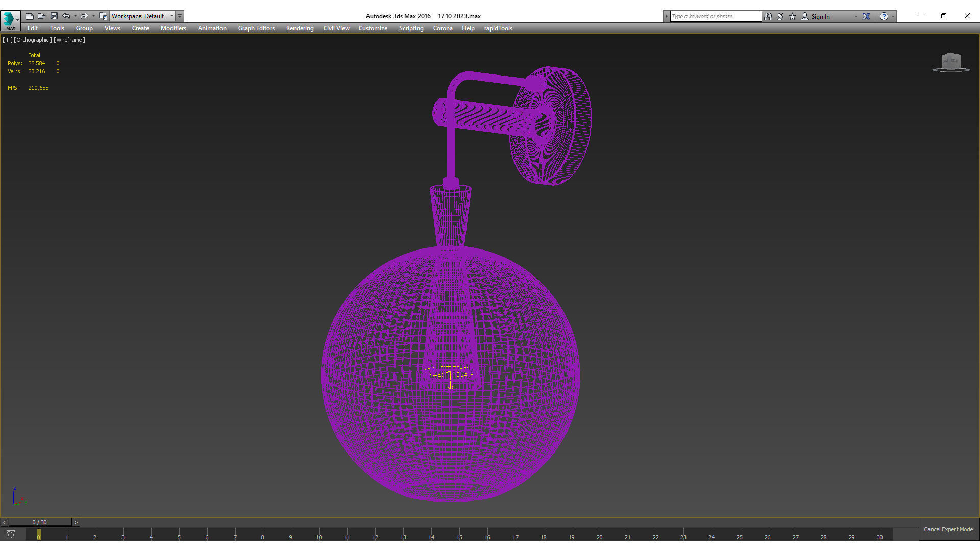The height and width of the screenshot is (551, 980).
Task: Open the time configuration icon beside the timeline
Action: click(x=11, y=534)
